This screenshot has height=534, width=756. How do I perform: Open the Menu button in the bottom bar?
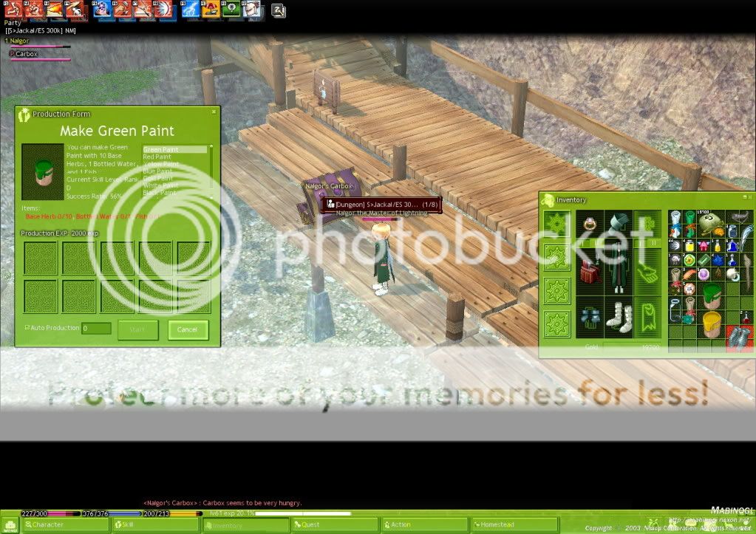10,525
